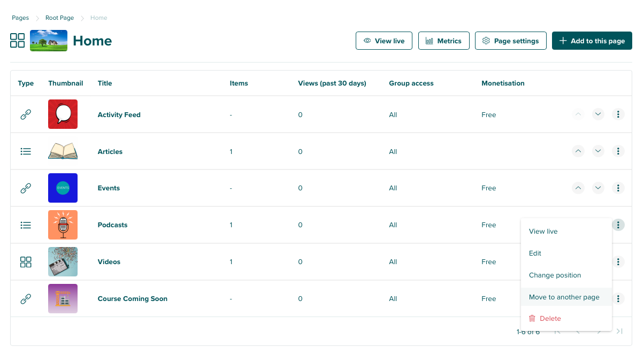Click the Podcasts microphone thumbnail
644x347 pixels.
(x=63, y=225)
